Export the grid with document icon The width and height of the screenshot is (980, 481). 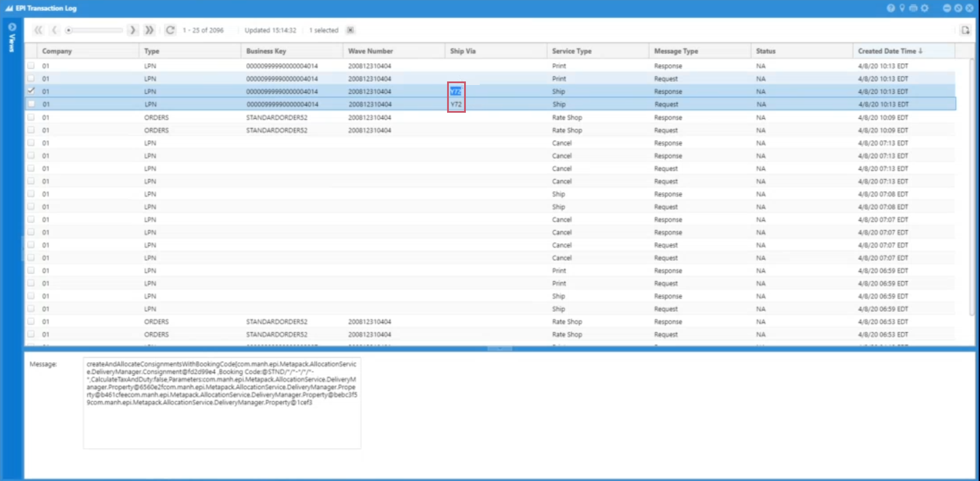(x=965, y=30)
